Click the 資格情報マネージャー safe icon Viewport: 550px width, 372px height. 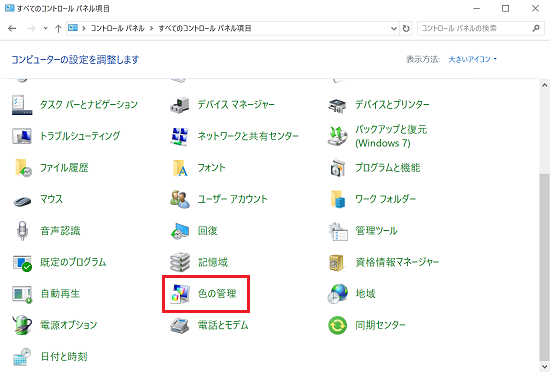pyautogui.click(x=337, y=262)
